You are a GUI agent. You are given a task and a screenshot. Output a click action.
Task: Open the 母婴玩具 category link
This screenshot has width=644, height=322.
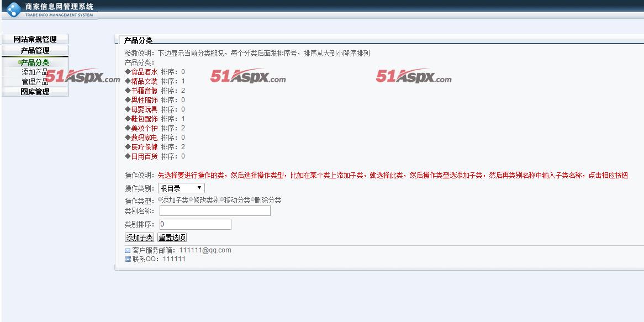pos(144,109)
